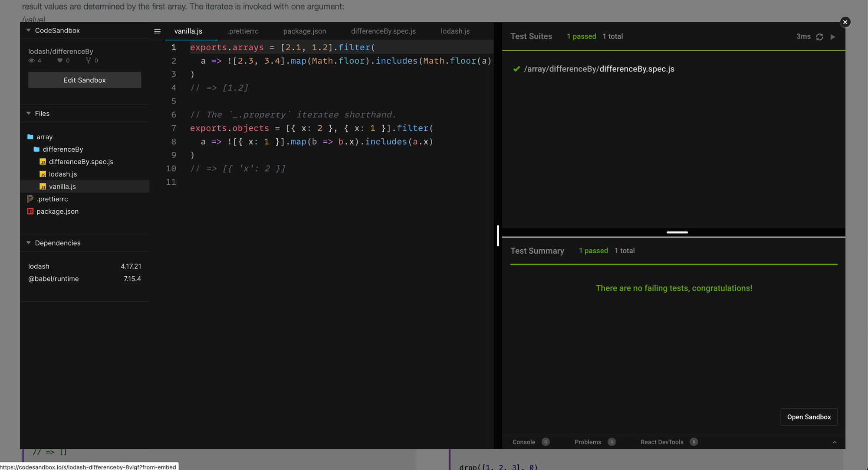Click the Edit Sandbox button
The height and width of the screenshot is (470, 868).
pos(85,80)
